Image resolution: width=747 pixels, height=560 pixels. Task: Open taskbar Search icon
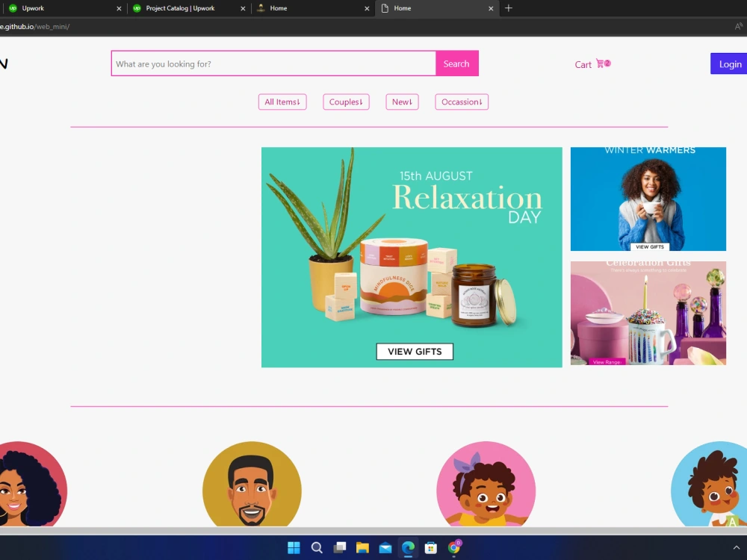[x=317, y=547]
